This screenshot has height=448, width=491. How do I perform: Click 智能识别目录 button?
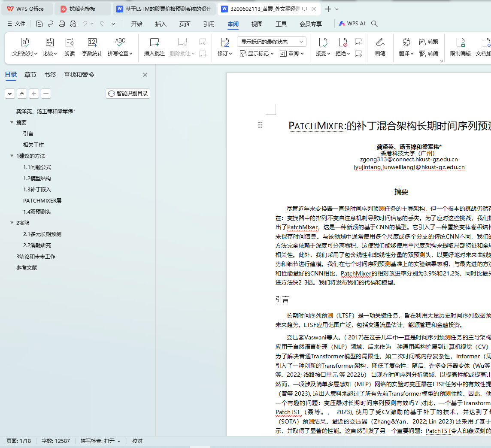pos(128,93)
